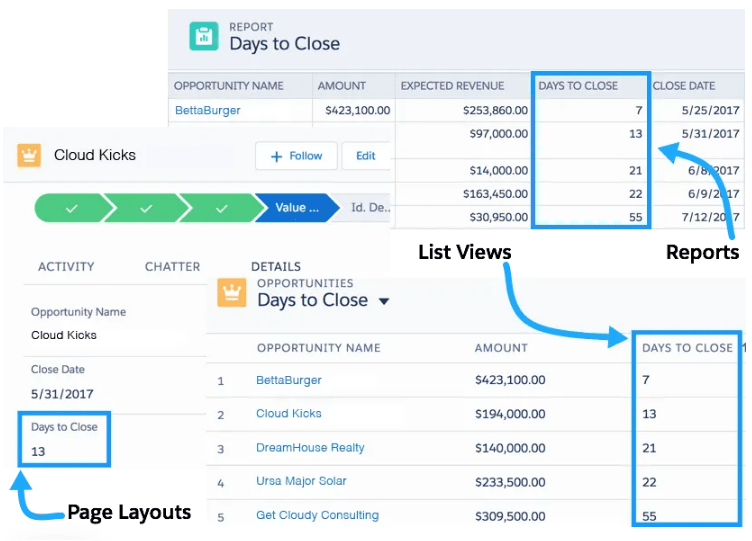Click the $423,100.00 amount in report

pos(358,110)
